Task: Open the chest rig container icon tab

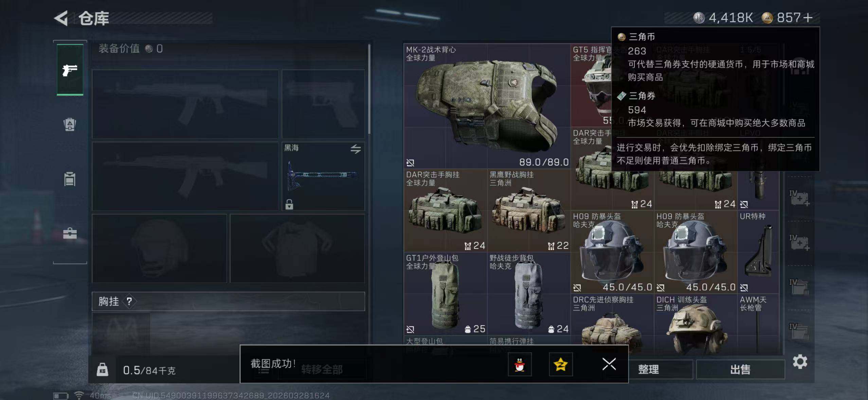Action: tap(70, 179)
